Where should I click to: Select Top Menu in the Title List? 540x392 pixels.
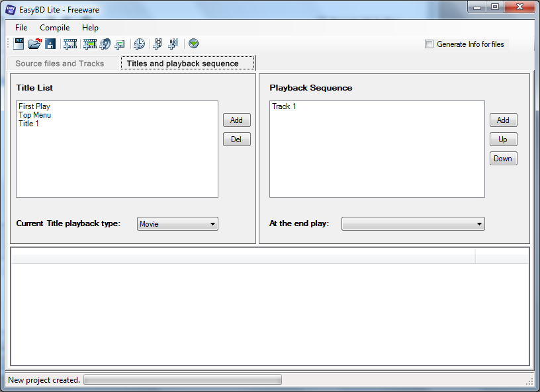(34, 115)
